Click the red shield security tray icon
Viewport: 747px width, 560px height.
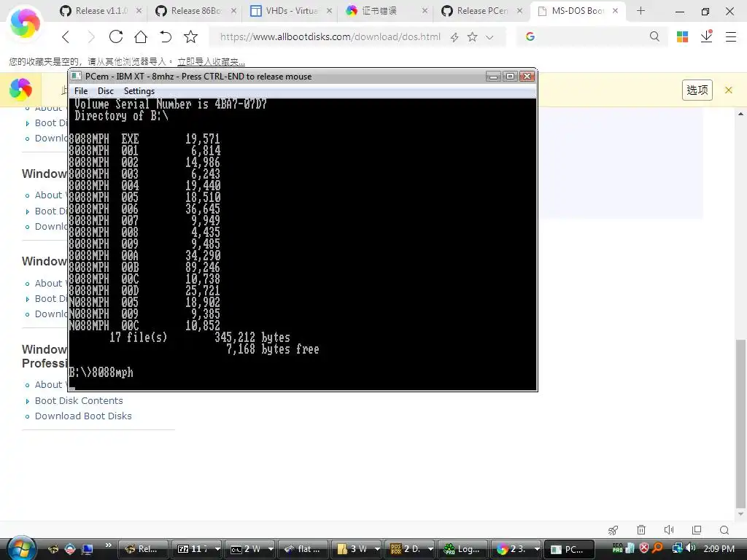click(x=644, y=548)
